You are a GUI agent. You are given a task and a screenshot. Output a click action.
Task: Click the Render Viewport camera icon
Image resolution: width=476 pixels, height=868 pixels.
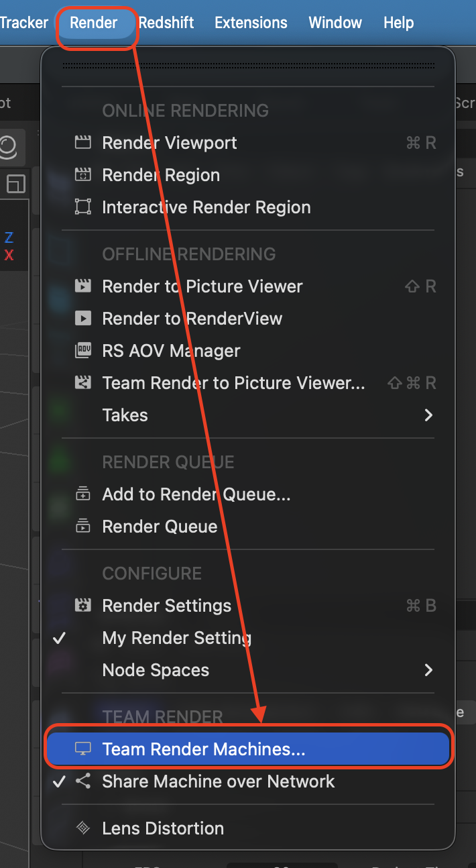pyautogui.click(x=83, y=143)
